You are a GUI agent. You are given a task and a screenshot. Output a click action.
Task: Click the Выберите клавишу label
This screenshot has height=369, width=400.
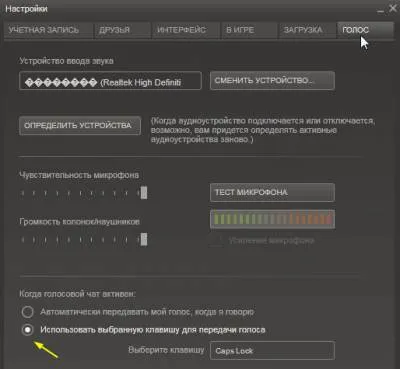(166, 350)
